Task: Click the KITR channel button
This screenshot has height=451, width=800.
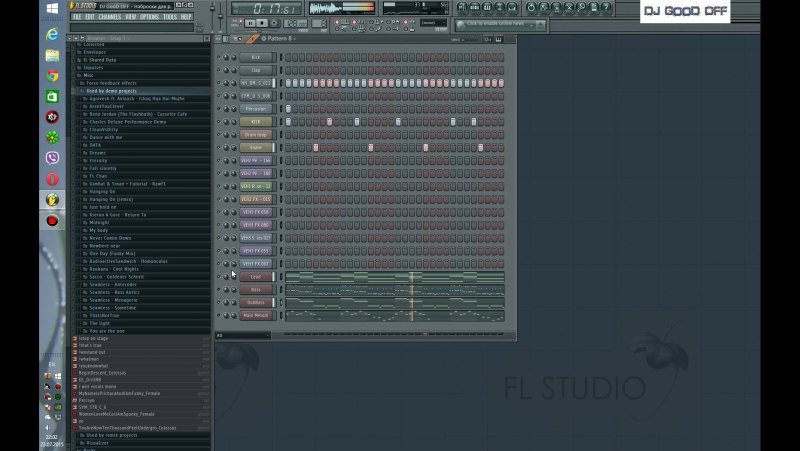Action: [x=258, y=121]
